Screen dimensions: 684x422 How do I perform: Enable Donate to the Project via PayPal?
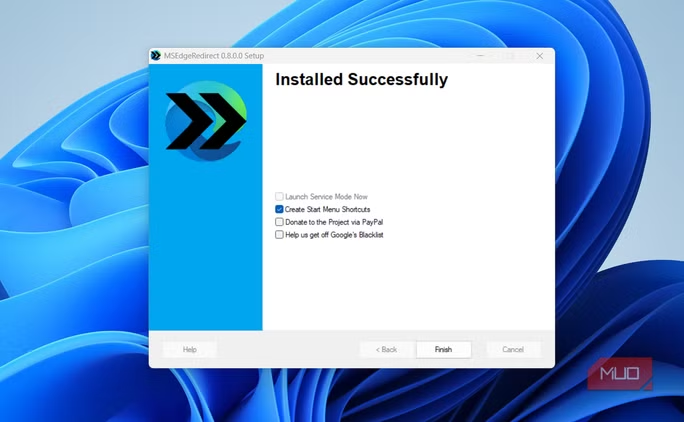tap(279, 222)
